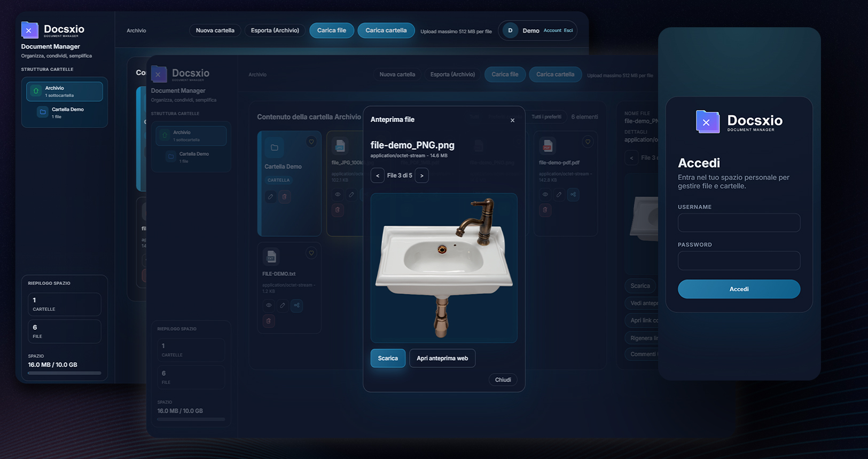
Task: Focus the PASSWORD input field
Action: coord(739,260)
